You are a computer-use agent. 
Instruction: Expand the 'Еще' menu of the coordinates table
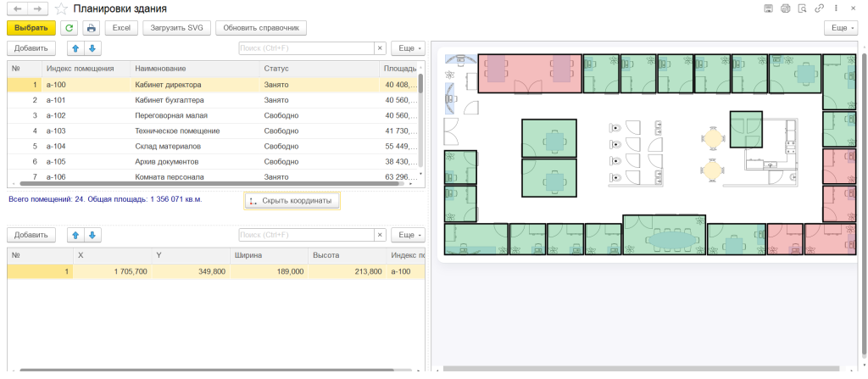pyautogui.click(x=408, y=235)
